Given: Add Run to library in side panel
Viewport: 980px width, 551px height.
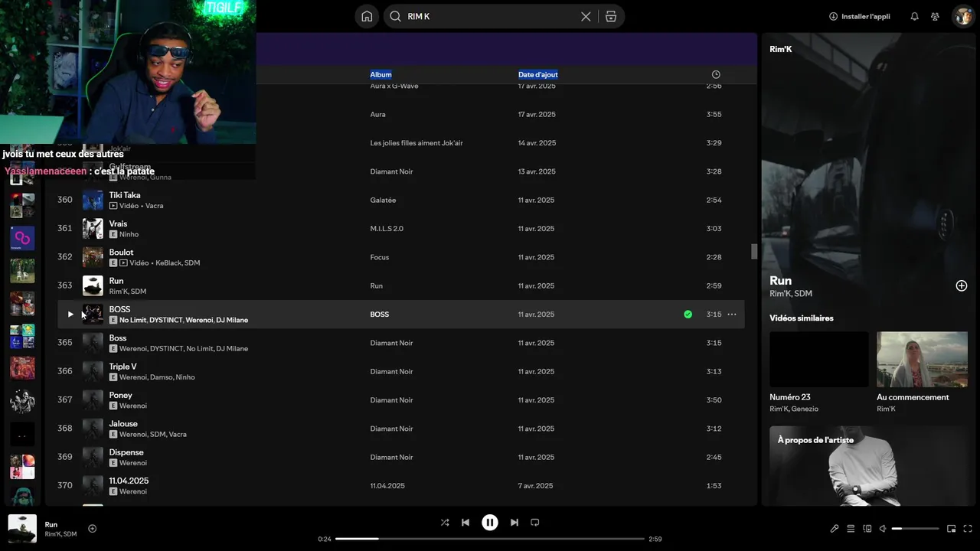Looking at the screenshot, I should 962,285.
